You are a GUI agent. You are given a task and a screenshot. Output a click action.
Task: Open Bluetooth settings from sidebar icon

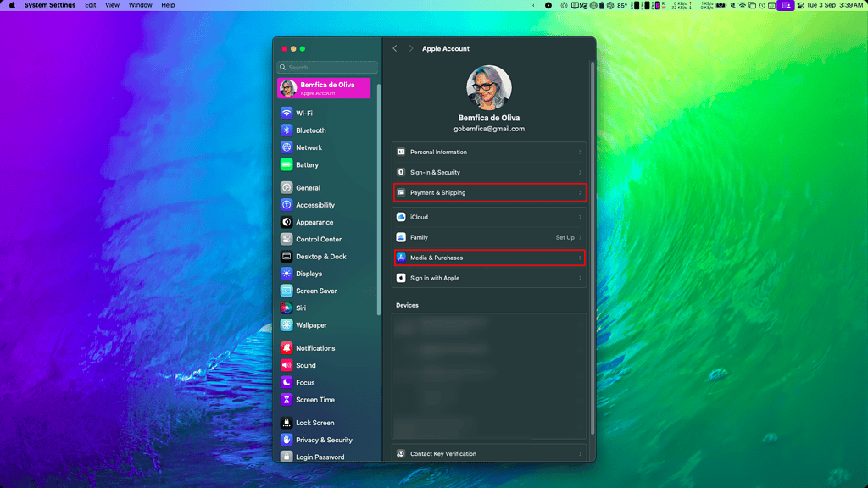287,130
